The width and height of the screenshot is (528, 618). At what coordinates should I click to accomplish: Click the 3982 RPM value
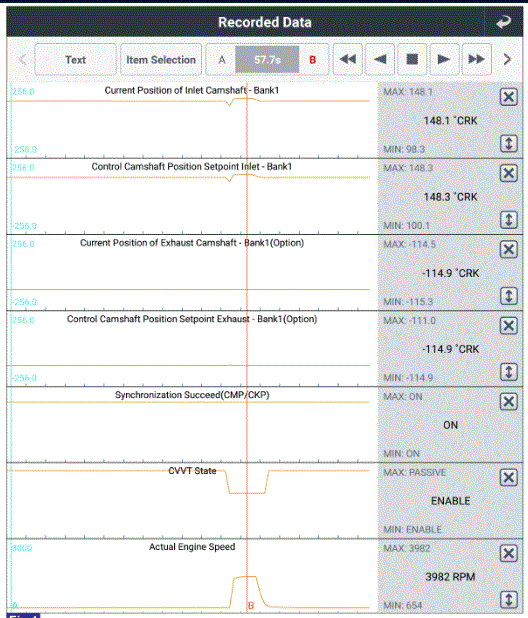(450, 577)
